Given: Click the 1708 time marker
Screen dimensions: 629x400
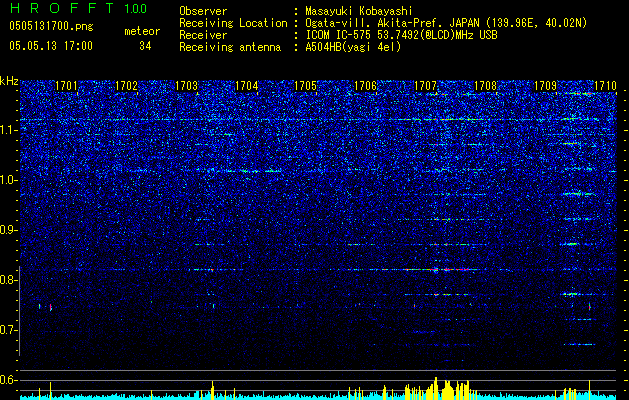Looking at the screenshot, I should (485, 86).
